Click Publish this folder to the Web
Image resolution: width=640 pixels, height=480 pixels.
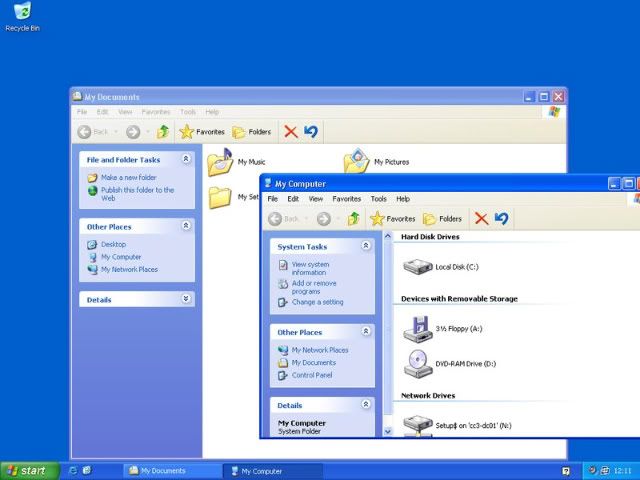pos(137,194)
